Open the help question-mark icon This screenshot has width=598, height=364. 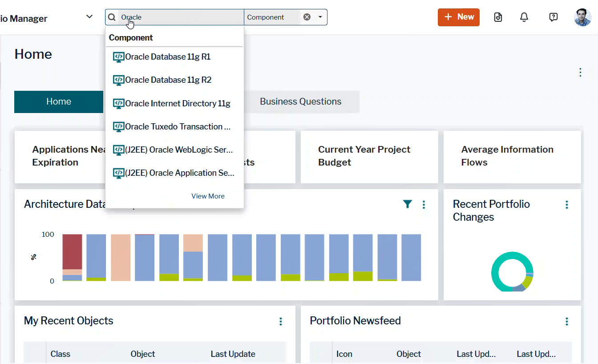point(553,17)
